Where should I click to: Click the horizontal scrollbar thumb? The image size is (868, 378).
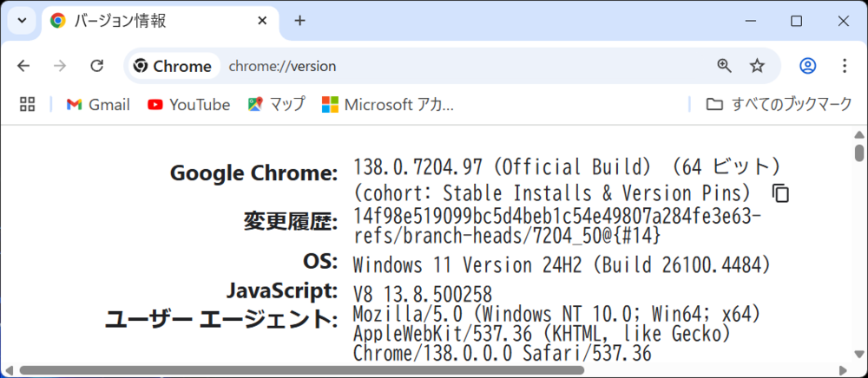point(302,369)
